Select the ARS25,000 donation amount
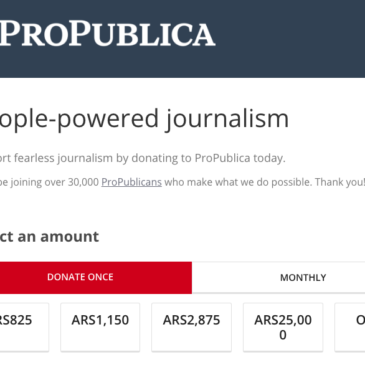Screen dimensions: 365x365 (283, 327)
